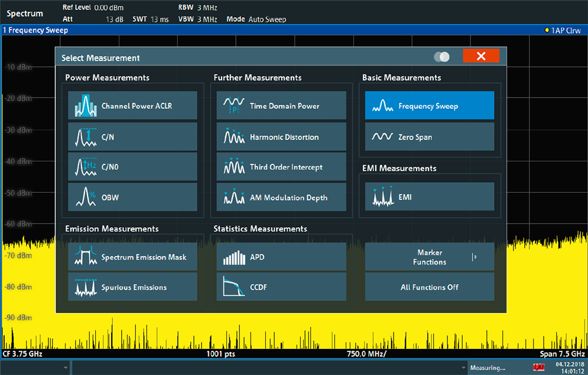
Task: Choose the C/N measurement icon
Action: [86, 137]
